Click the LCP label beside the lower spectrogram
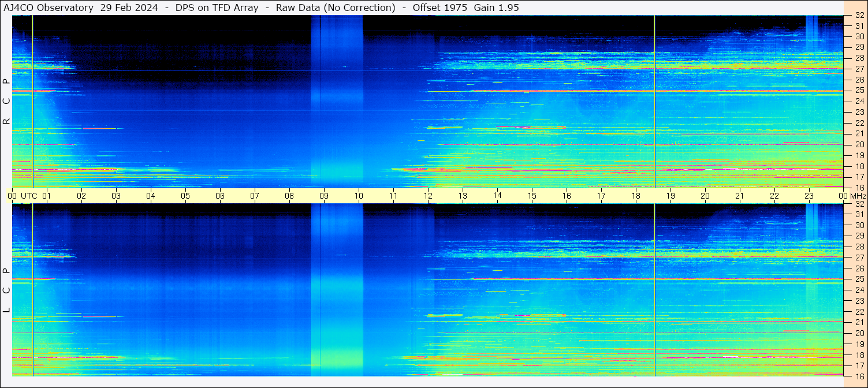 [6, 290]
